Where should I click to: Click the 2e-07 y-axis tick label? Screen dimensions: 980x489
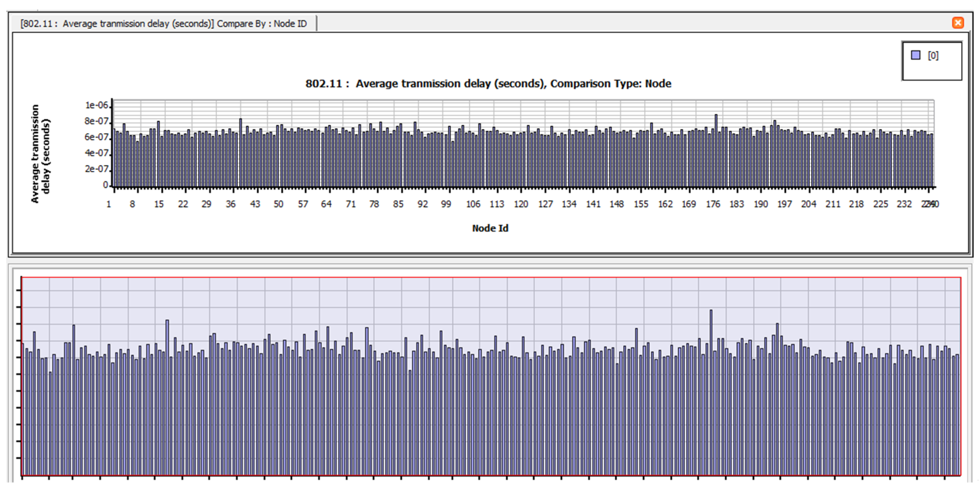[97, 169]
